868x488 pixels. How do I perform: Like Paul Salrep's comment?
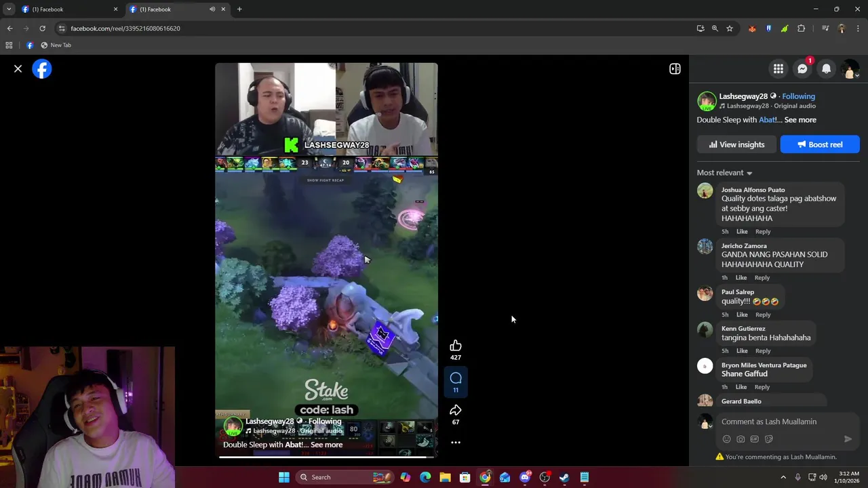click(742, 315)
